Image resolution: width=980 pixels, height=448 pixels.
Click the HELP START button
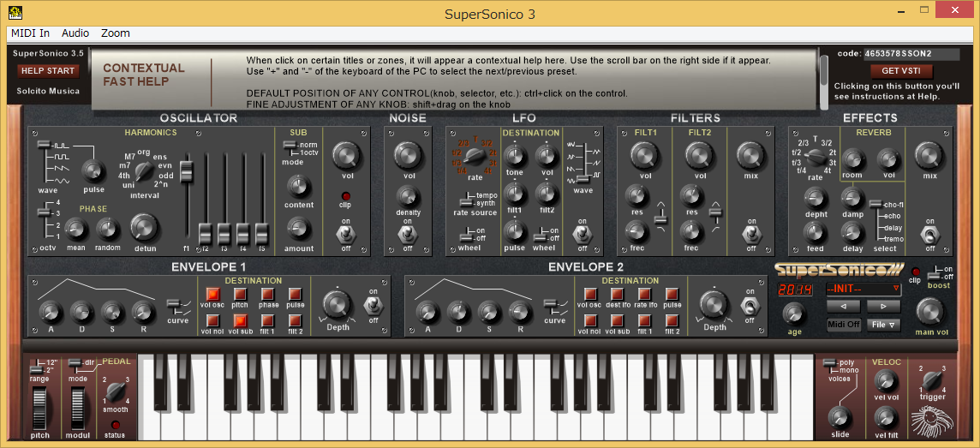click(48, 70)
